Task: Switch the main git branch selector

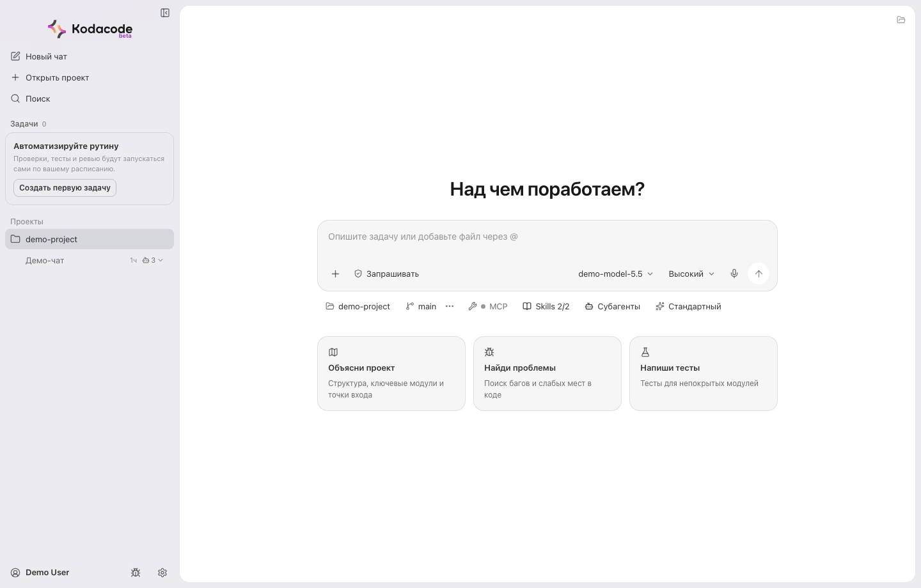Action: (421, 306)
